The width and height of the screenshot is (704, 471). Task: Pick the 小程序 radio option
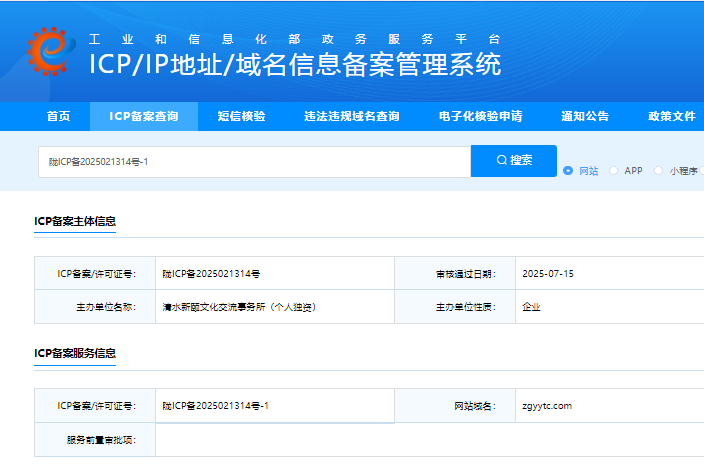point(659,171)
